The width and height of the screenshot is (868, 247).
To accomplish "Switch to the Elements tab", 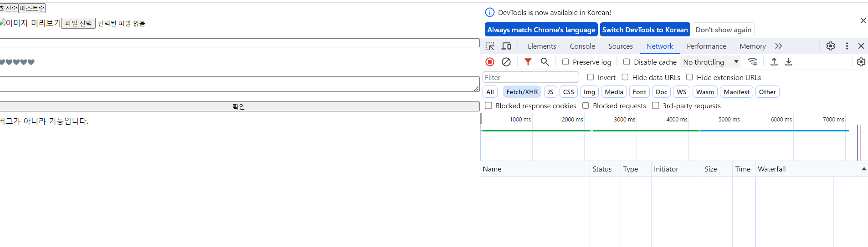I will point(542,46).
